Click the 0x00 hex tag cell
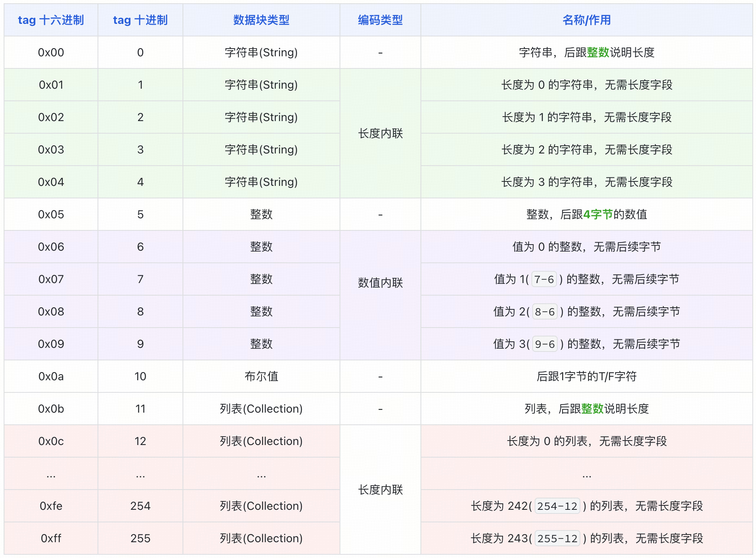Screen dimensions: 756x558 [51, 53]
